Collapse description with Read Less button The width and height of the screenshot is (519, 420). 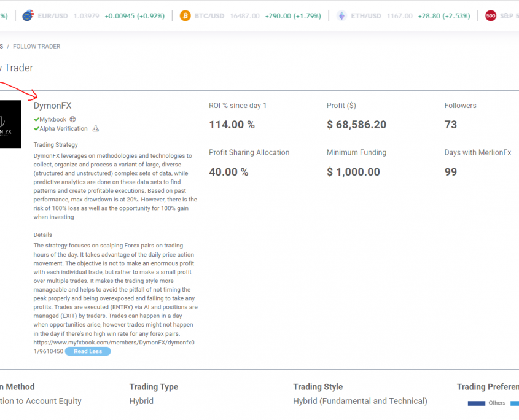point(88,351)
